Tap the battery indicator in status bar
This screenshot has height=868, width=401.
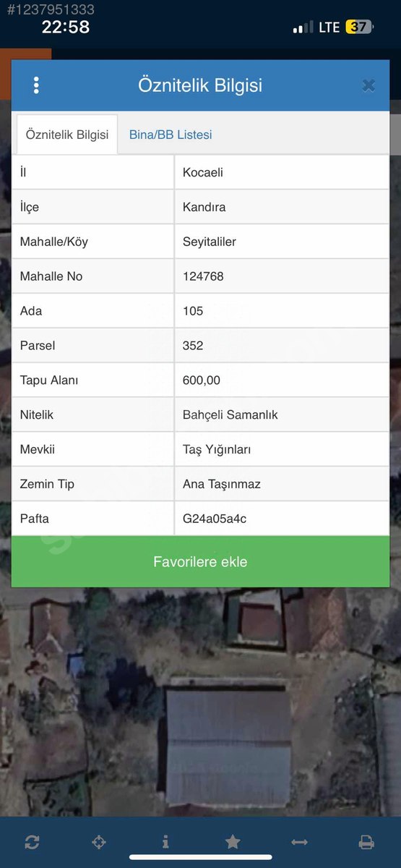359,27
